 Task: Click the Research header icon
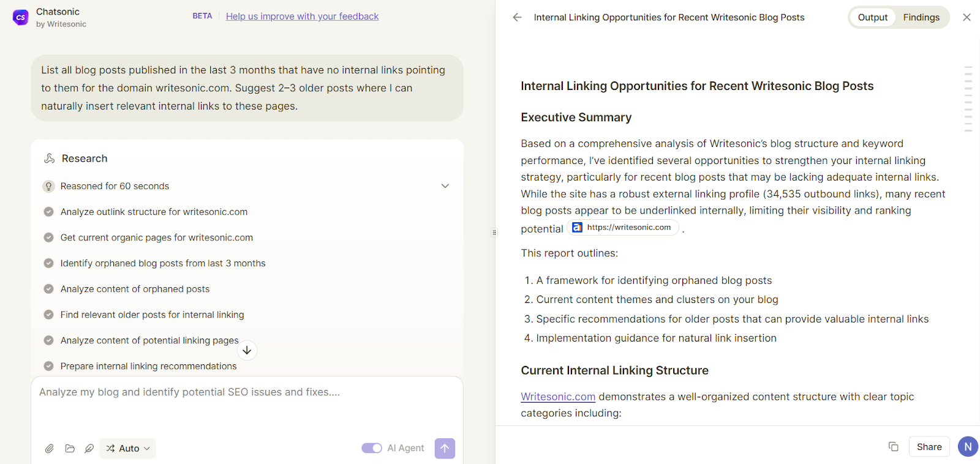click(50, 159)
